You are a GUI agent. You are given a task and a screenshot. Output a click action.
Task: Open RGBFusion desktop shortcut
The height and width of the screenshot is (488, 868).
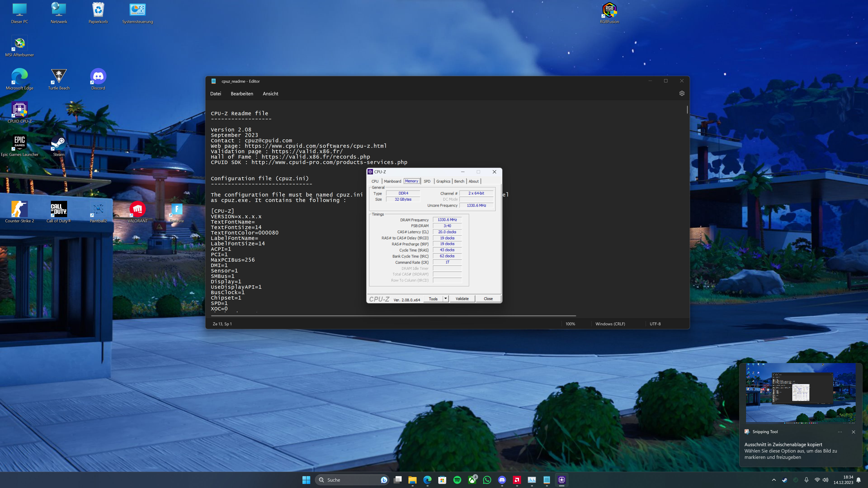point(610,10)
